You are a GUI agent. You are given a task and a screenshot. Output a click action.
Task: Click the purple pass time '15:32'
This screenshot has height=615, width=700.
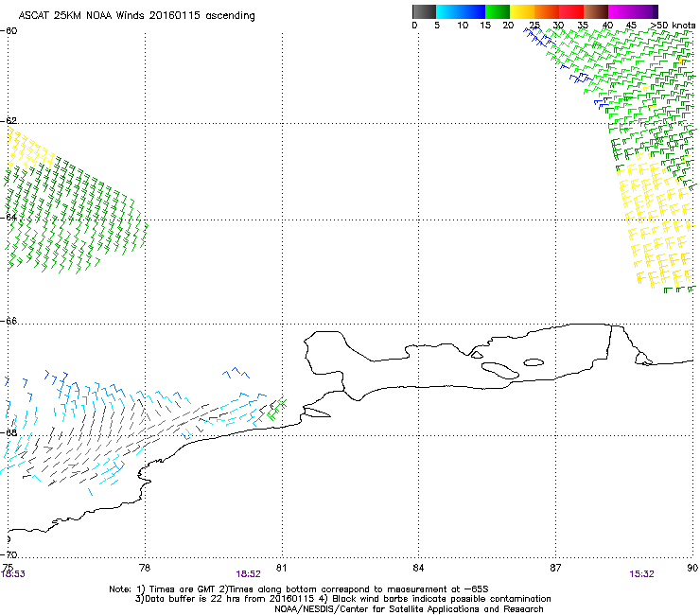click(x=641, y=574)
